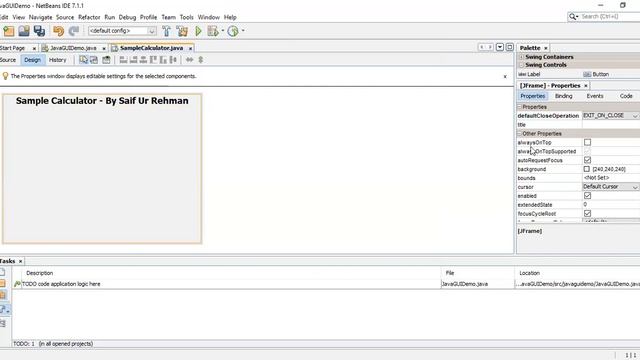This screenshot has height=360, width=640.
Task: Run the main project with green arrow
Action: tap(198, 31)
